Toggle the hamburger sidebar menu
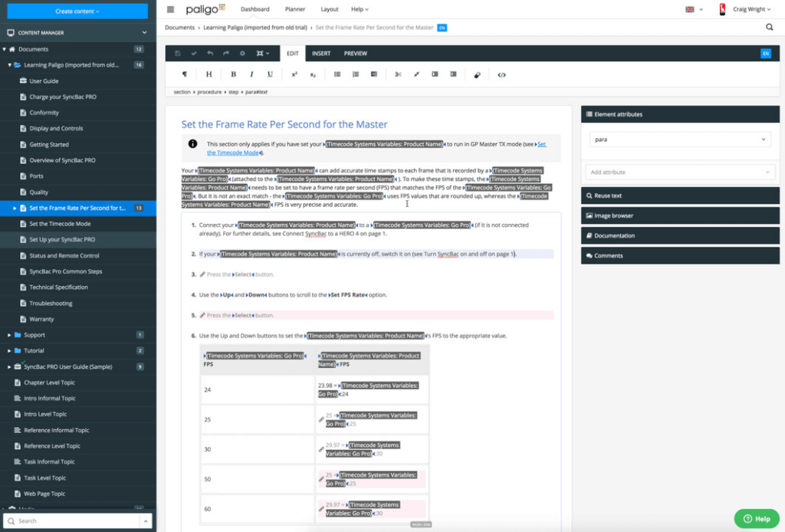Viewport: 785px width, 532px height. (x=171, y=9)
